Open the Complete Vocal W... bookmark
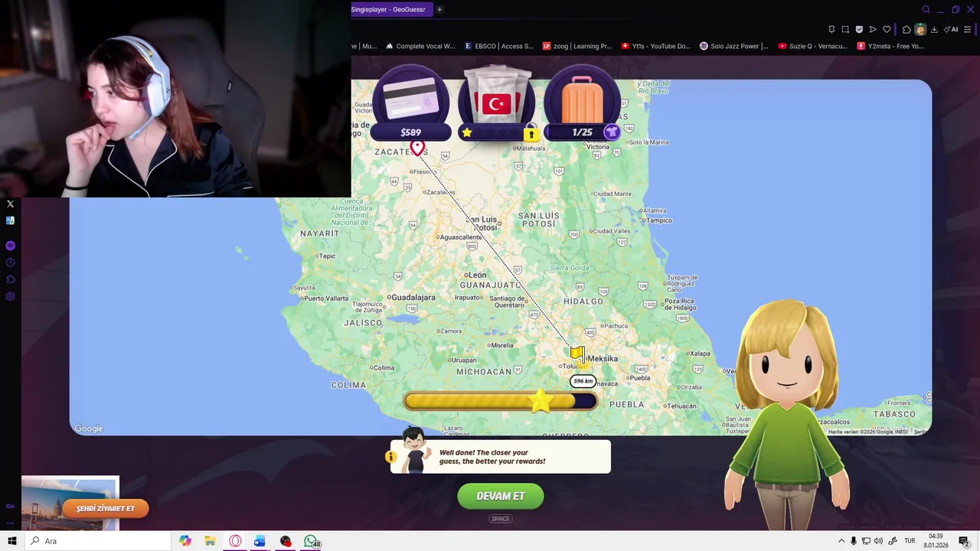 420,46
